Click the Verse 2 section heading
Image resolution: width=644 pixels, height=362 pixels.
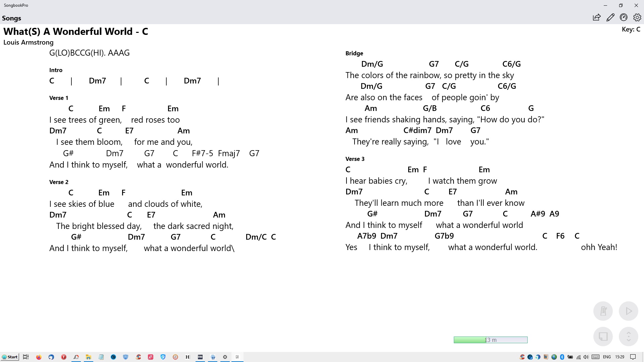59,182
